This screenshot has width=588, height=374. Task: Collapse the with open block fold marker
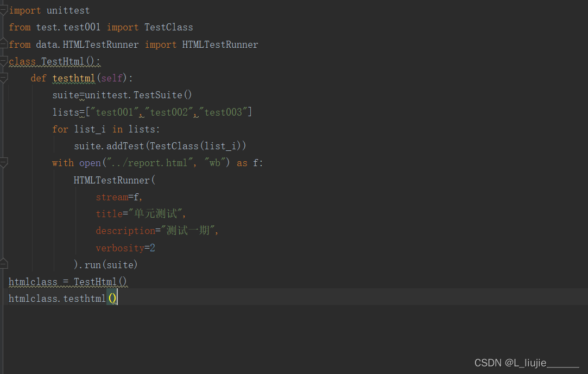pyautogui.click(x=3, y=163)
